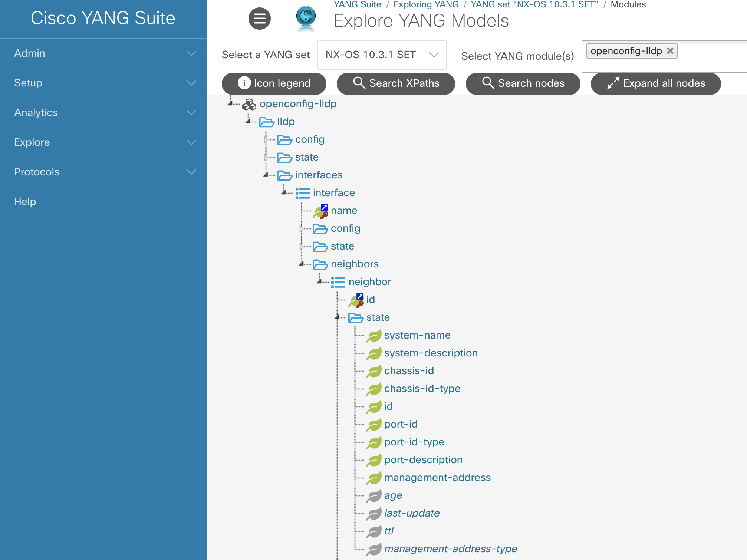Click the interface list icon
747x560 pixels.
coord(302,193)
